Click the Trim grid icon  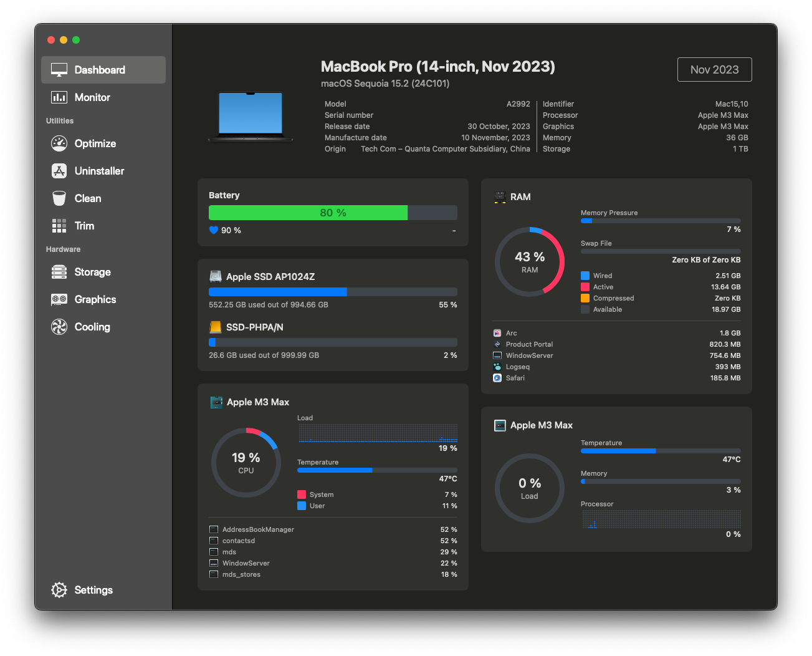pyautogui.click(x=59, y=226)
